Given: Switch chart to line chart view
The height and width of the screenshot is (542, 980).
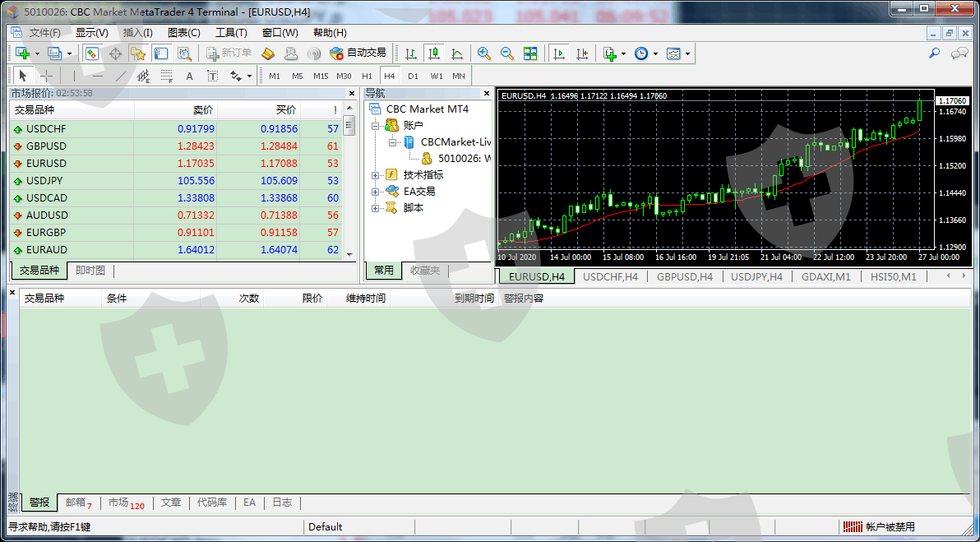Looking at the screenshot, I should (x=457, y=53).
